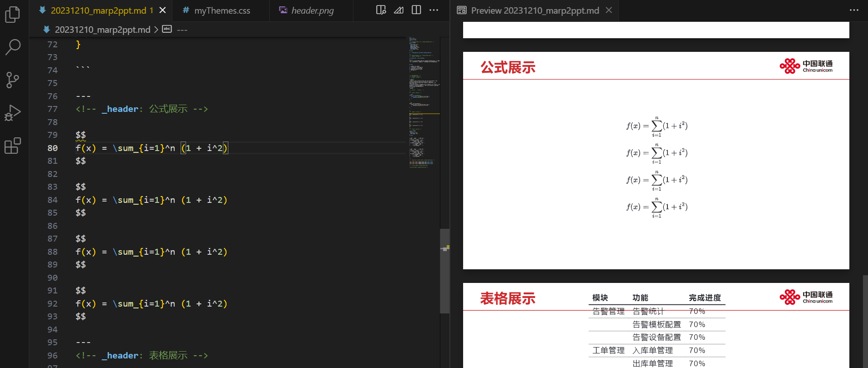Click the _header: 公式展示 comment on line 77
868x368 pixels.
141,109
